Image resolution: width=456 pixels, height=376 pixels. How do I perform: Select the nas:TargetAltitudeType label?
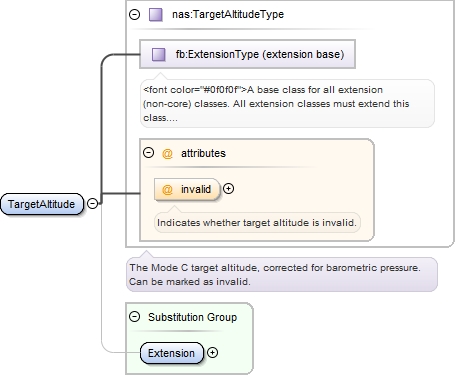coord(228,14)
